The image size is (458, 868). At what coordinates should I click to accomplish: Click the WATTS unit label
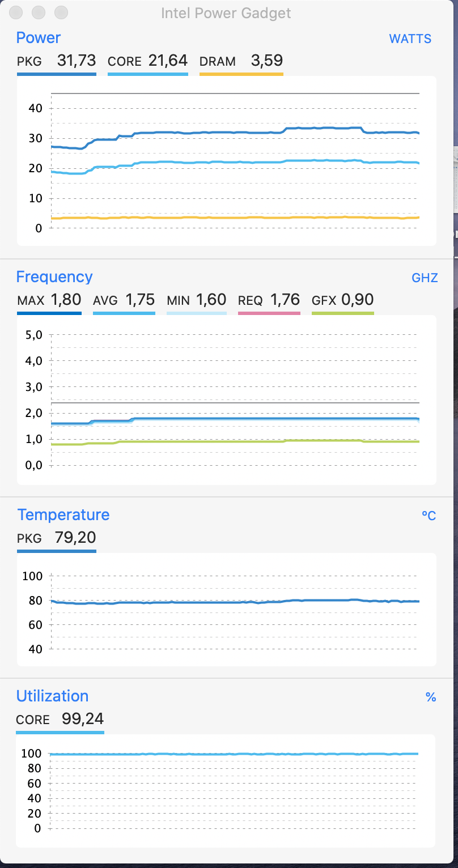(x=410, y=39)
